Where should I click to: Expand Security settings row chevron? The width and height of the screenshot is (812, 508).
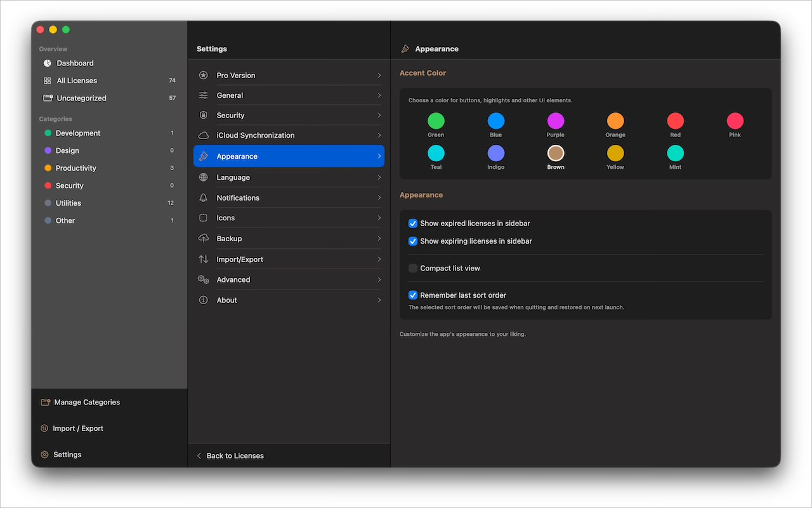pos(379,116)
